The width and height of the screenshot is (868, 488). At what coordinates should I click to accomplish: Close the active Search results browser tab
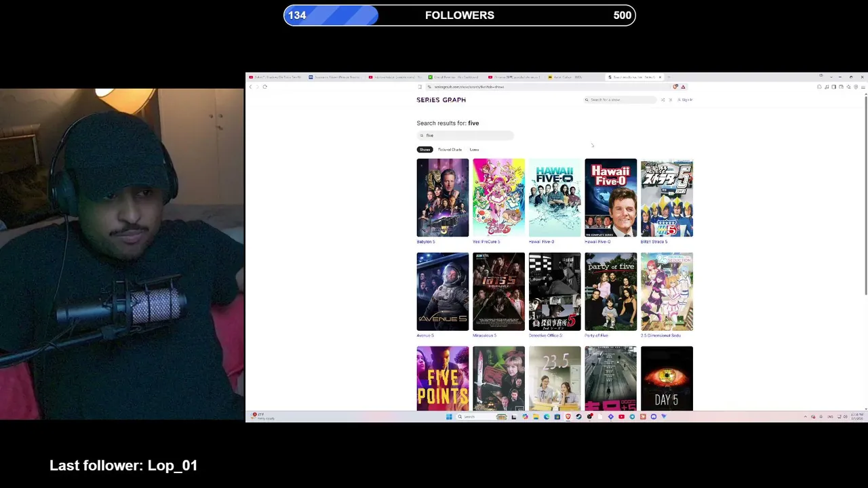coord(660,77)
